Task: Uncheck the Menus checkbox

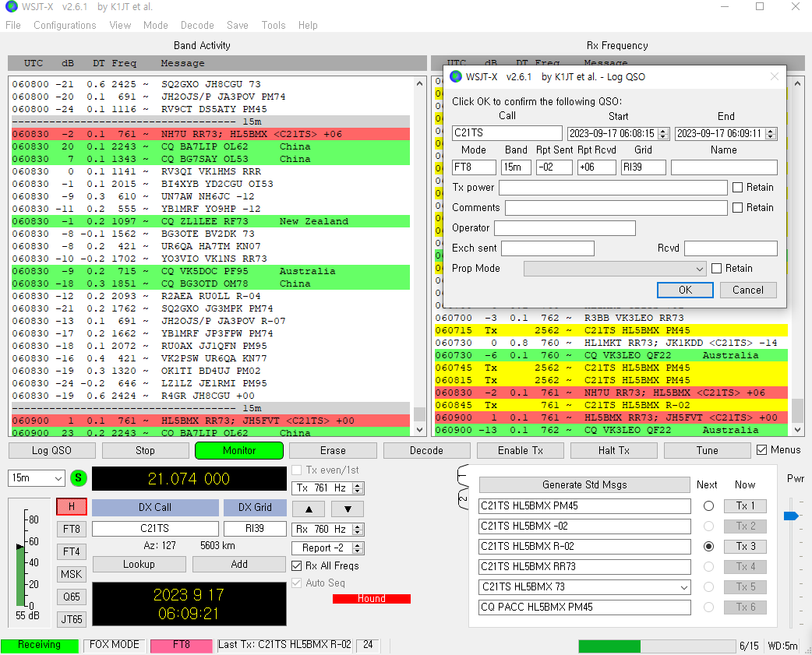Action: [762, 450]
